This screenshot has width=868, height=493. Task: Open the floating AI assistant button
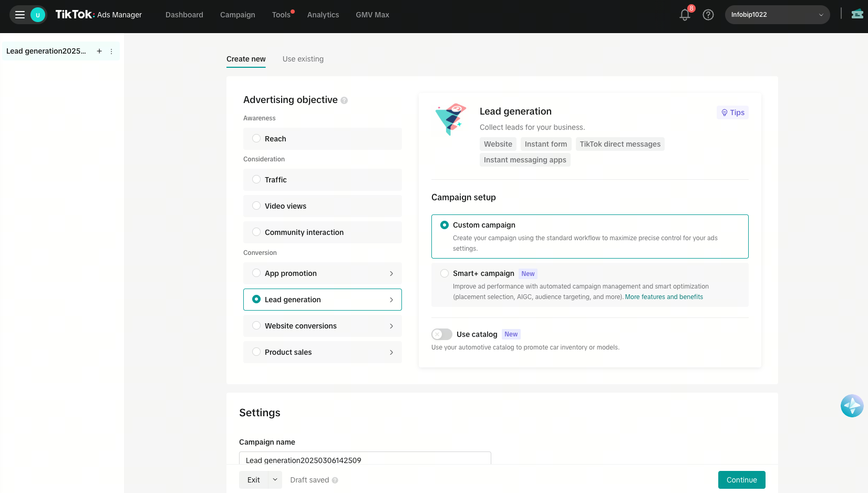click(852, 406)
